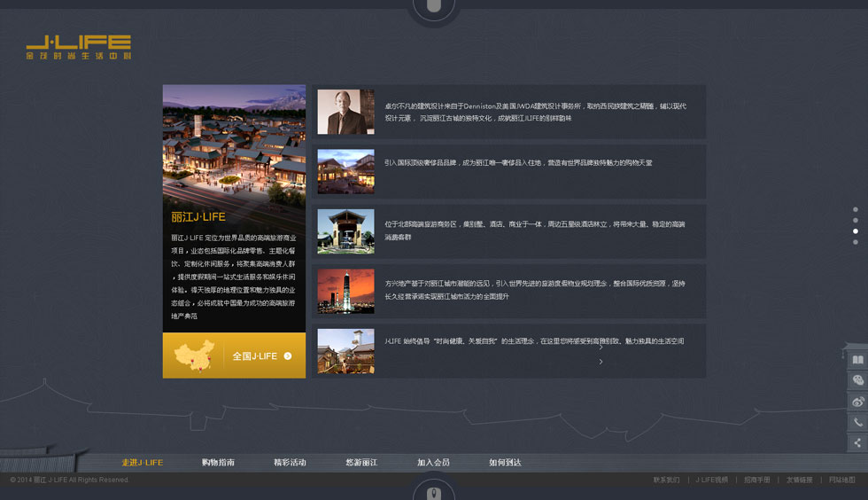Screen dimensions: 868x500
Task: Click the mouse scroll icon at top center
Action: coord(433,7)
